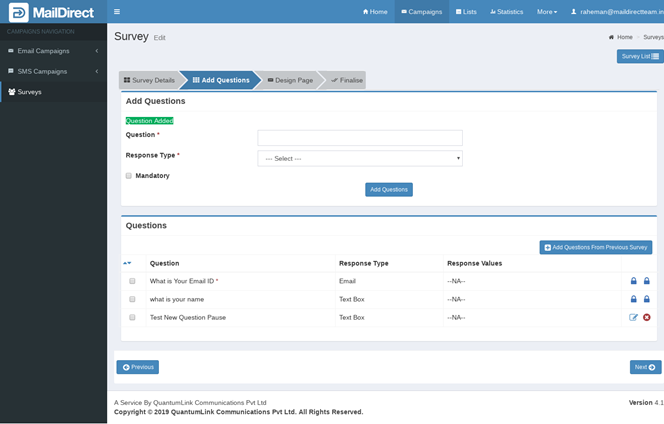Click lock icon in what is your name row

click(633, 299)
